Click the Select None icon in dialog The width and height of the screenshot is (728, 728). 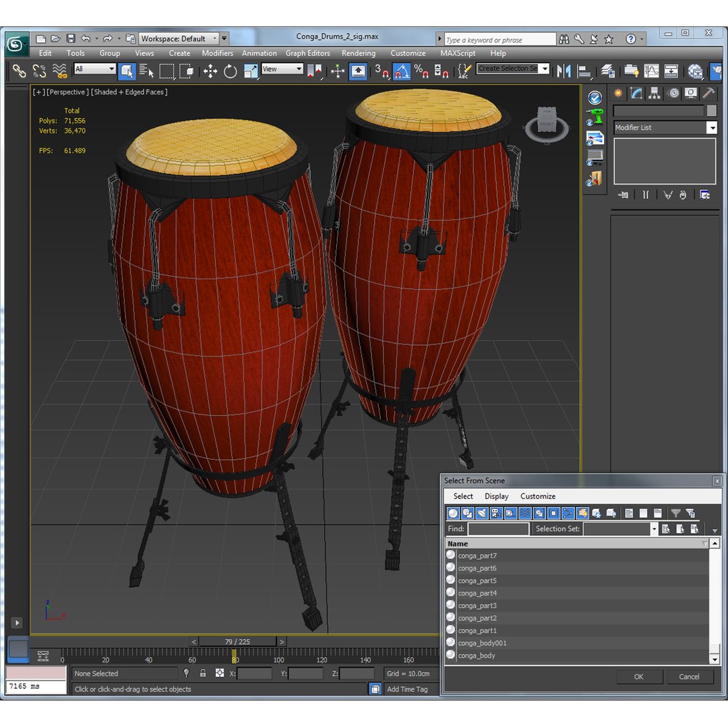tap(644, 513)
